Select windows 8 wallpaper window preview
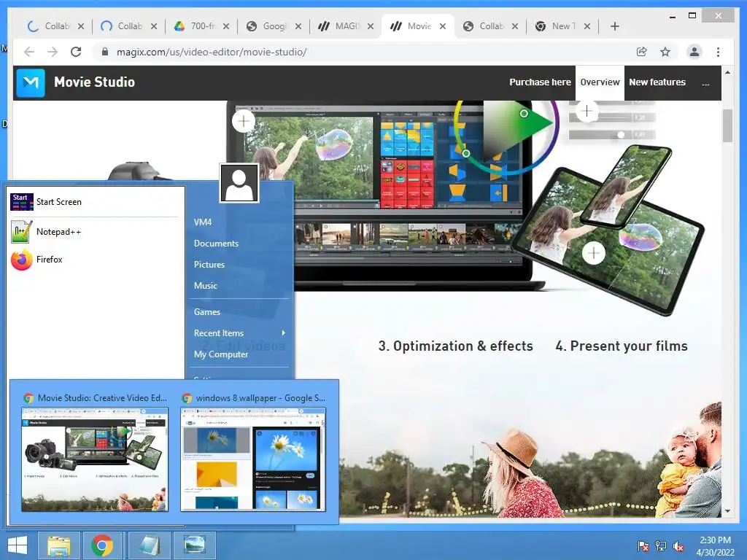 pos(253,459)
